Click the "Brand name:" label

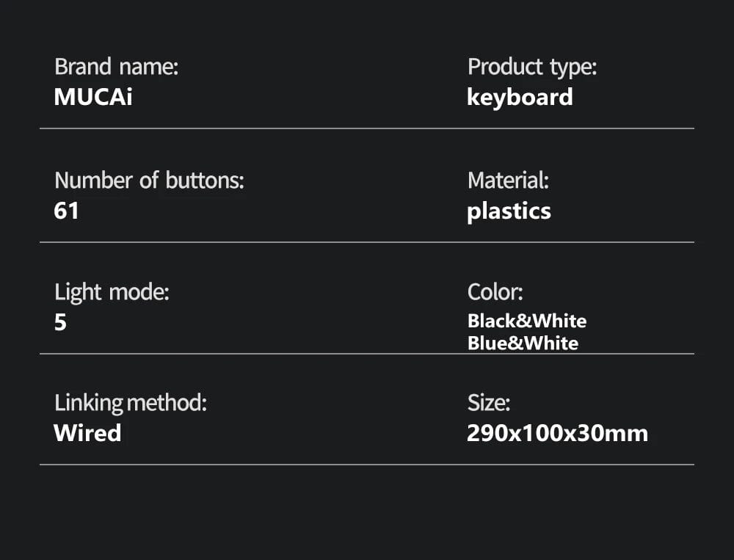(x=116, y=68)
